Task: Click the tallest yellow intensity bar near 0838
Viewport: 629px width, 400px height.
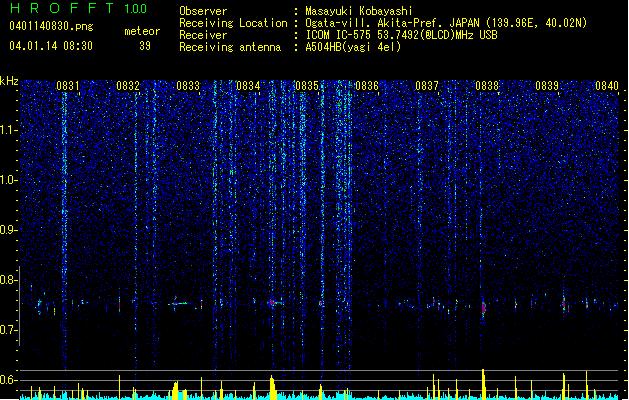Action: [483, 384]
